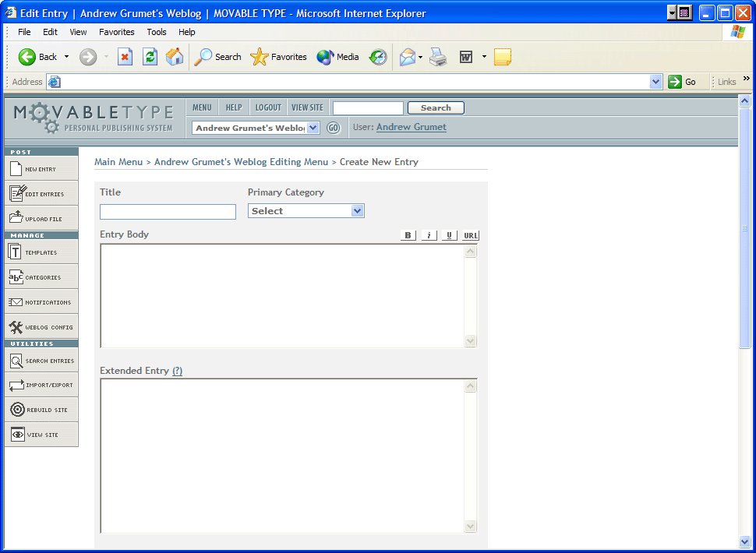Follow the Main Menu breadcrumb link
Image resolution: width=756 pixels, height=553 pixels.
pos(118,162)
